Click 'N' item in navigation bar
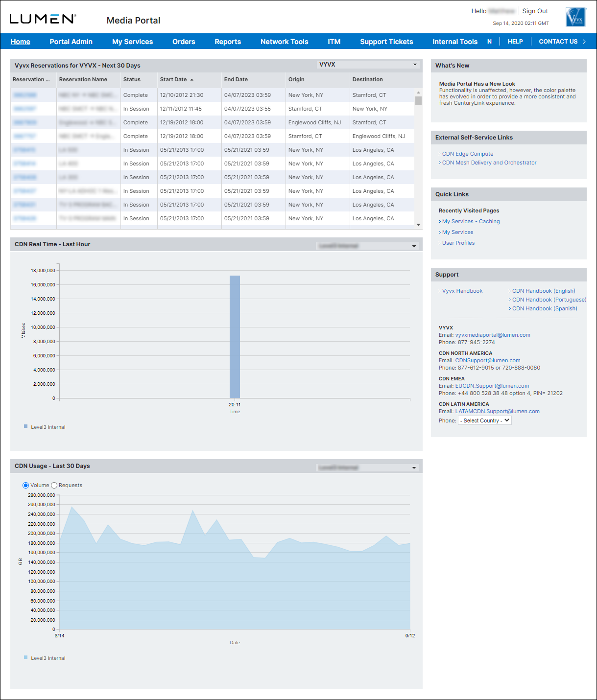The height and width of the screenshot is (700, 597). pyautogui.click(x=489, y=42)
